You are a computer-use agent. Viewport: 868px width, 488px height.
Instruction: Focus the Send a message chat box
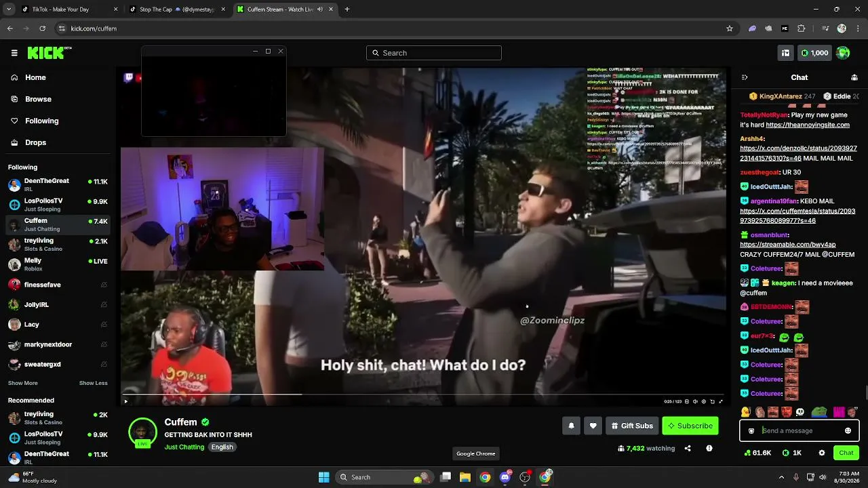click(799, 430)
